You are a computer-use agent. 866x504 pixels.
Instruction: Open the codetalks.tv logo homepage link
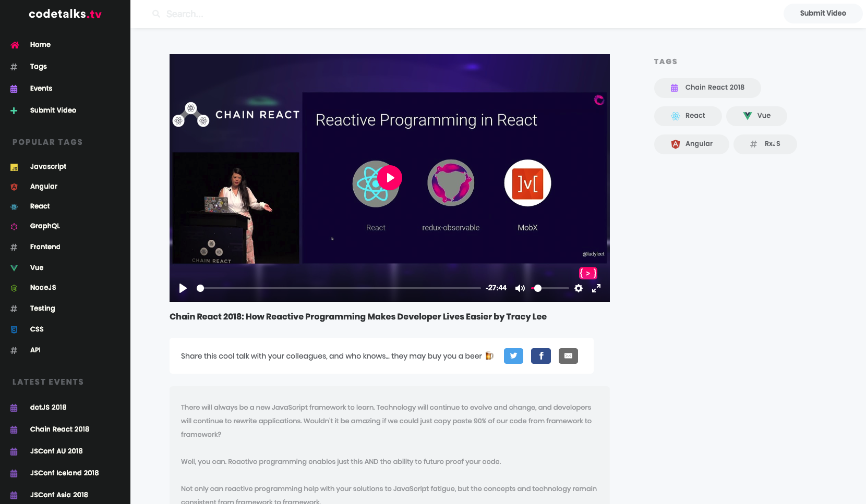65,14
